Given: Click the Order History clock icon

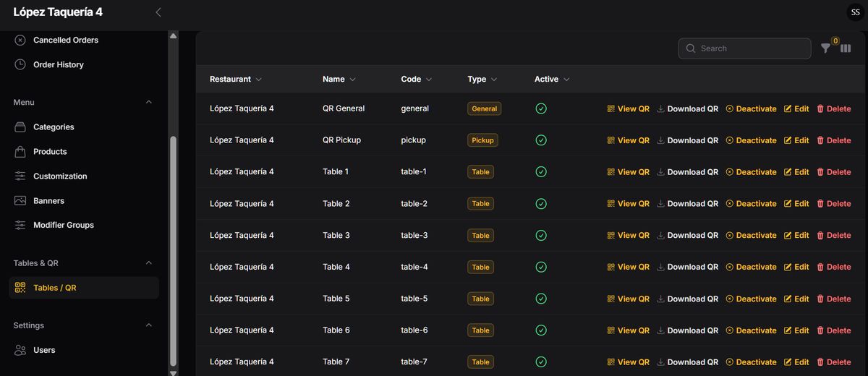Looking at the screenshot, I should (x=20, y=64).
